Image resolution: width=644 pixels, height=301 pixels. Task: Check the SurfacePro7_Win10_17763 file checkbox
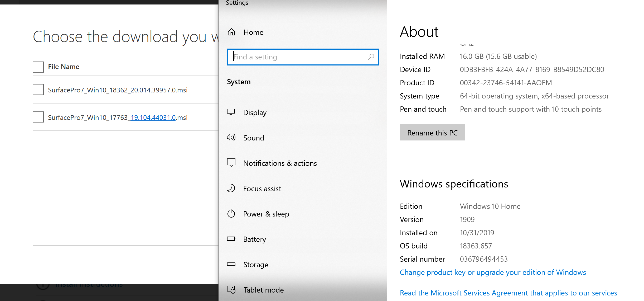[x=38, y=117]
